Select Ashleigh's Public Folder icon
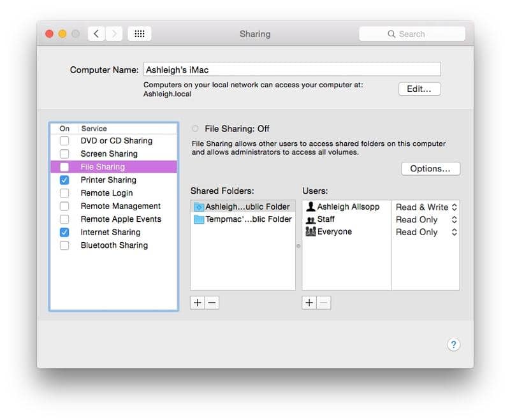 click(x=198, y=206)
